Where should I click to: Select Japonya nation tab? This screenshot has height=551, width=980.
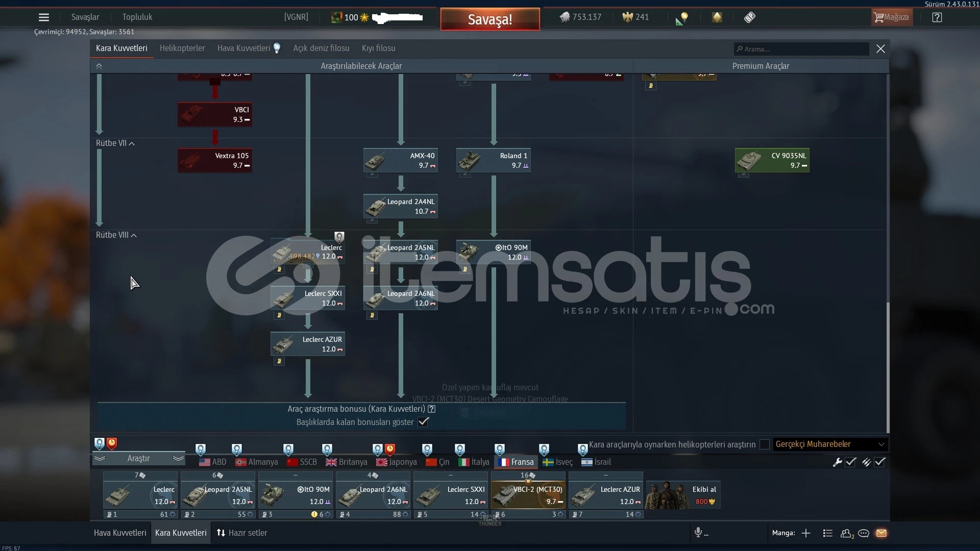397,462
